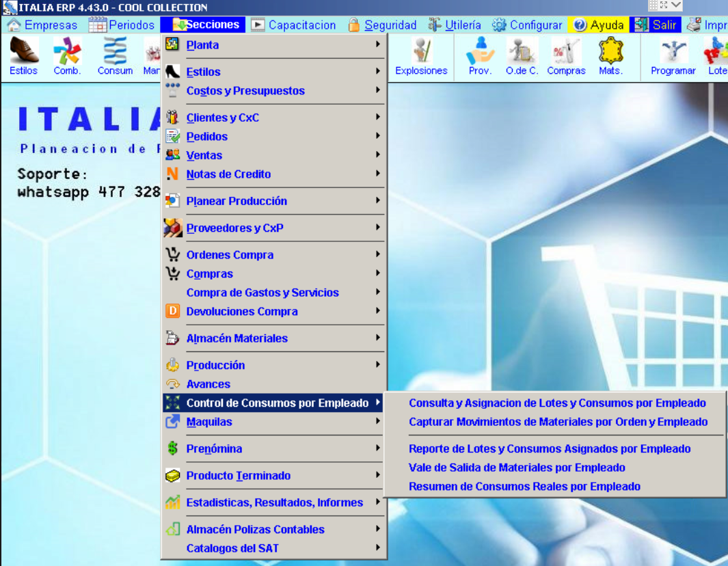Click the boxes icon beside Proveedores y CxP
This screenshot has height=566, width=728.
[172, 228]
